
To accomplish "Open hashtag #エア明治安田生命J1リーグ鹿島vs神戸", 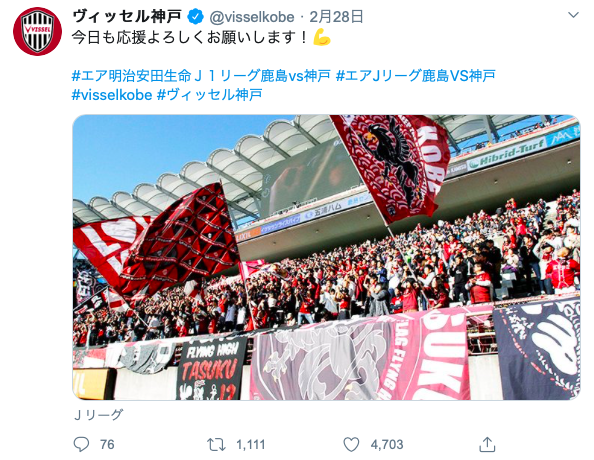I will pos(201,76).
